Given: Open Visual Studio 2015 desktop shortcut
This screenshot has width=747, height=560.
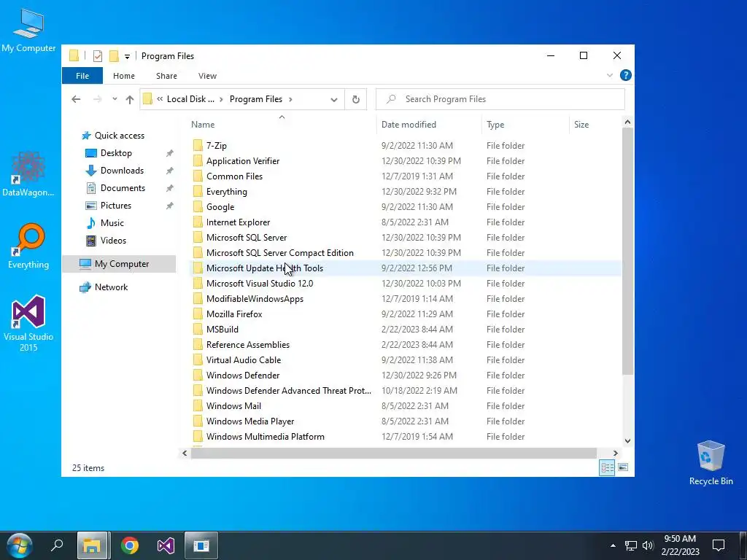Looking at the screenshot, I should coord(28,323).
